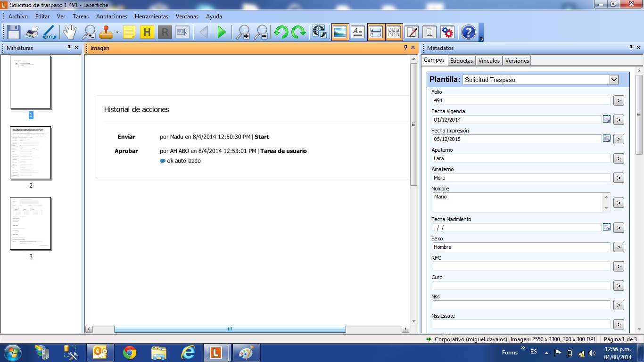Screen dimensions: 644x362
Task: Rotate the image right
Action: [298, 32]
